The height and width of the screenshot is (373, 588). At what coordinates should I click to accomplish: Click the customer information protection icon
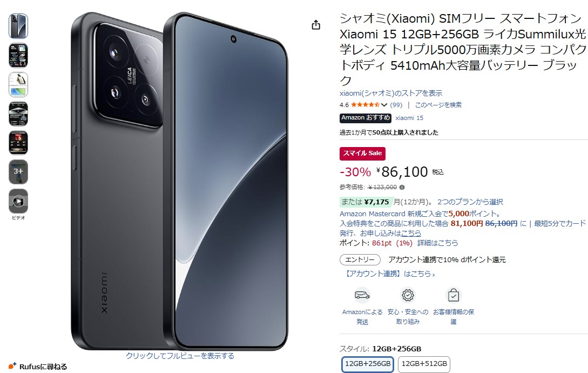(454, 295)
